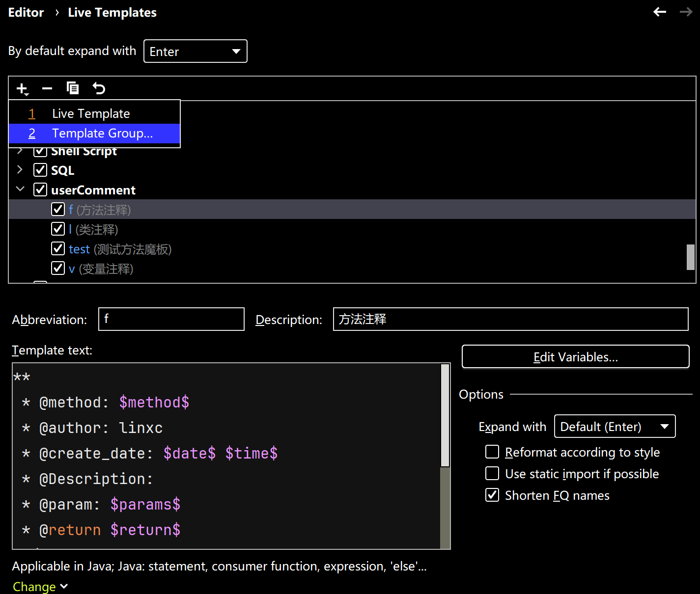Enable Use static import if possible
This screenshot has width=700, height=594.
tap(492, 473)
